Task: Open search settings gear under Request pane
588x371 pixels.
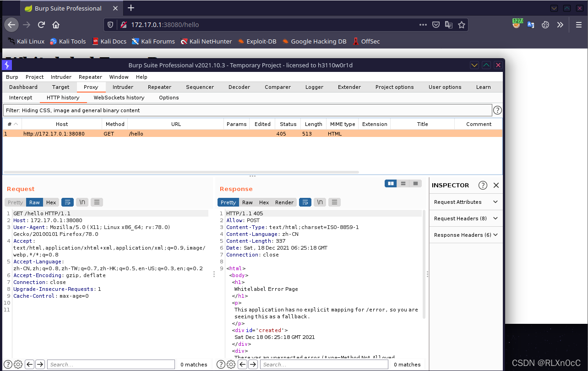Action: 18,365
